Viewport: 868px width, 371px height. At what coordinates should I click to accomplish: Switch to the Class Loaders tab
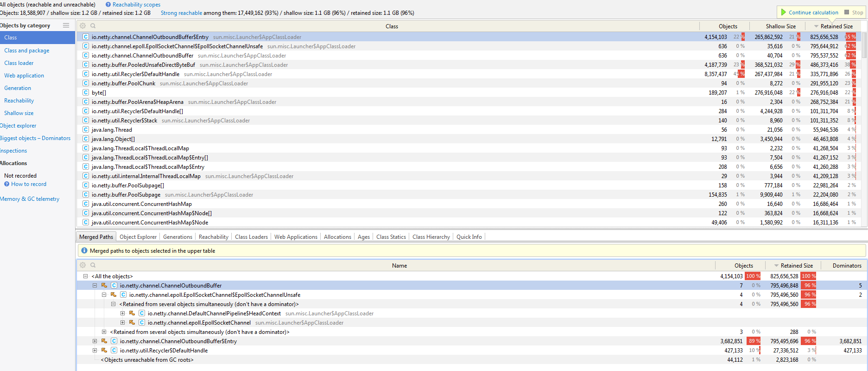pos(251,237)
